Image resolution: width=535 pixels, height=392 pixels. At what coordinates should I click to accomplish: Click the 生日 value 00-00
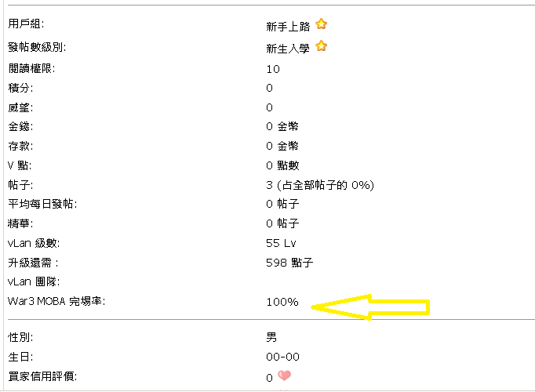click(282, 358)
